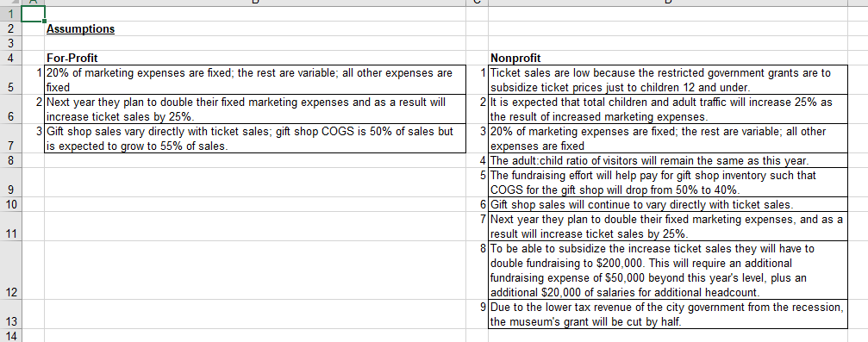This screenshot has width=868, height=342.
Task: Select cell about museum's grant cut by half
Action: 668,314
